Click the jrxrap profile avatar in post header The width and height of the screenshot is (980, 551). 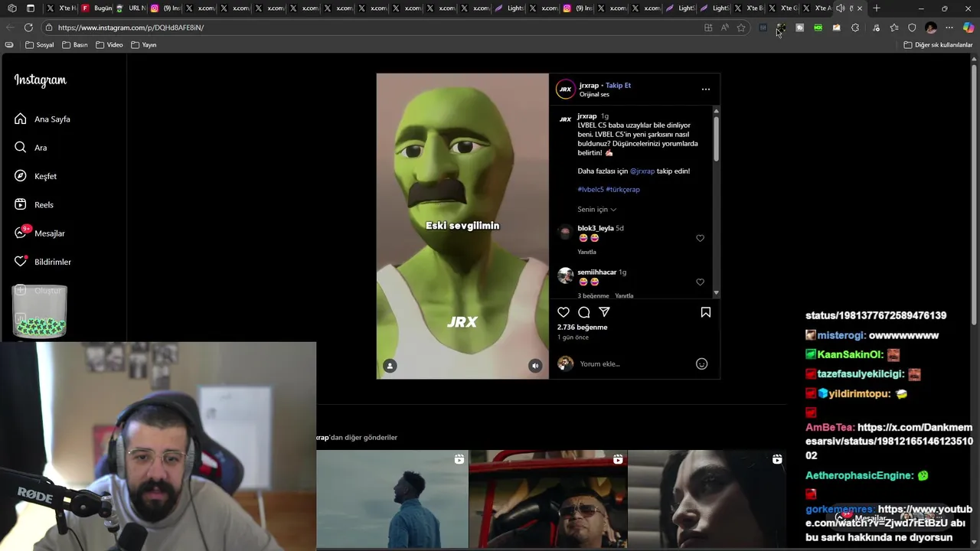565,89
